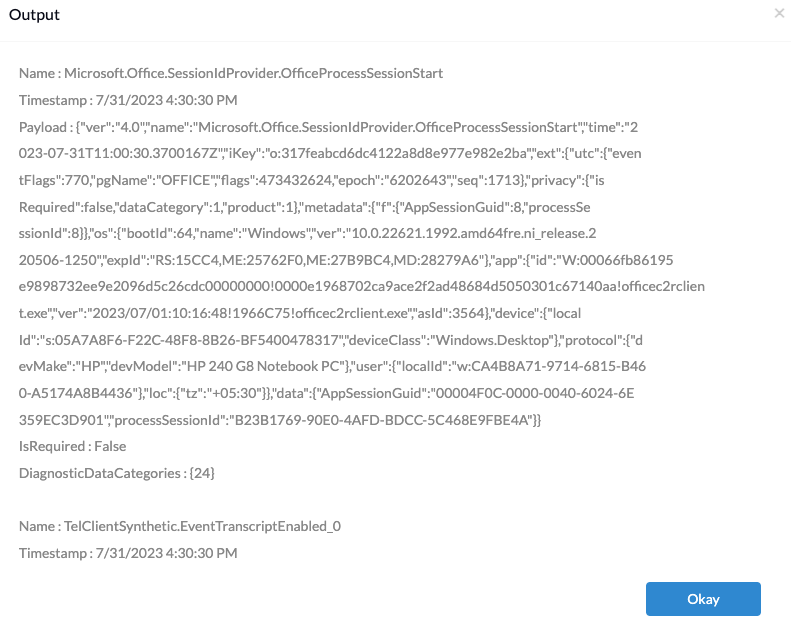Select the TelClientSynthetic.EventTranscriptEnabled_0 Name line
This screenshot has width=791, height=624.
180,526
